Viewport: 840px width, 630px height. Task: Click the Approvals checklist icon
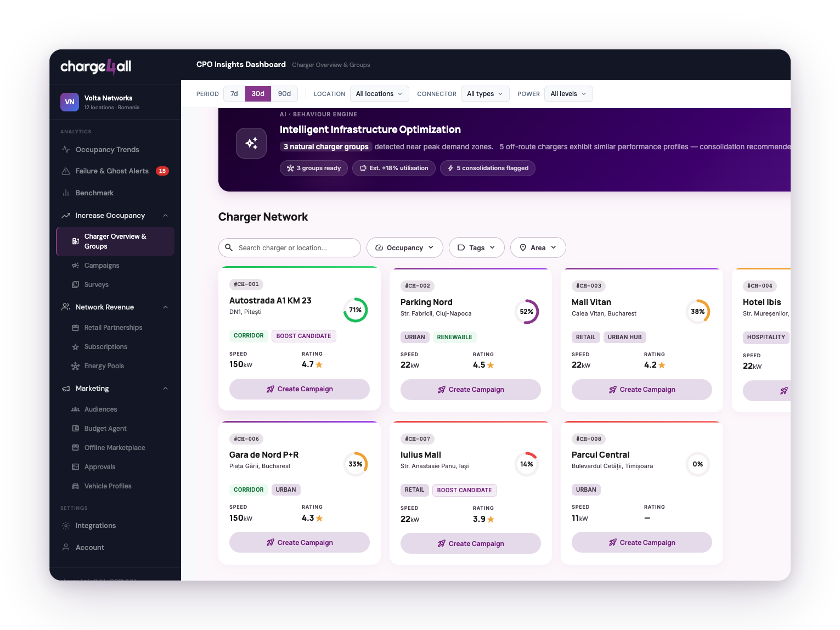point(76,467)
